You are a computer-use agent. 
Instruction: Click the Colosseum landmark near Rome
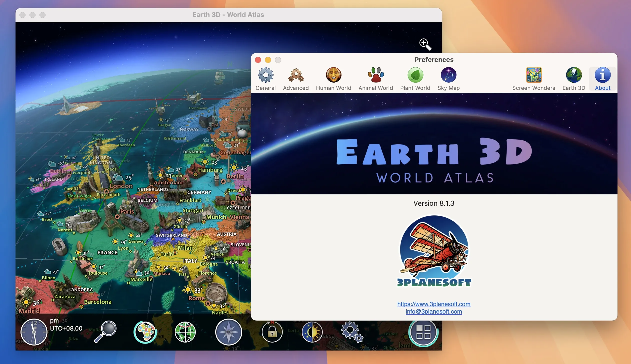tap(216, 293)
